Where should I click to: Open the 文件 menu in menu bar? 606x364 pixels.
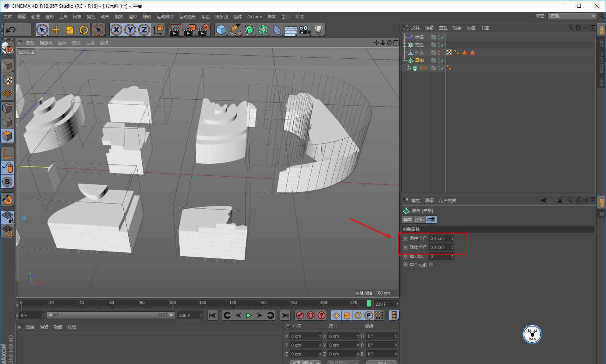point(8,17)
